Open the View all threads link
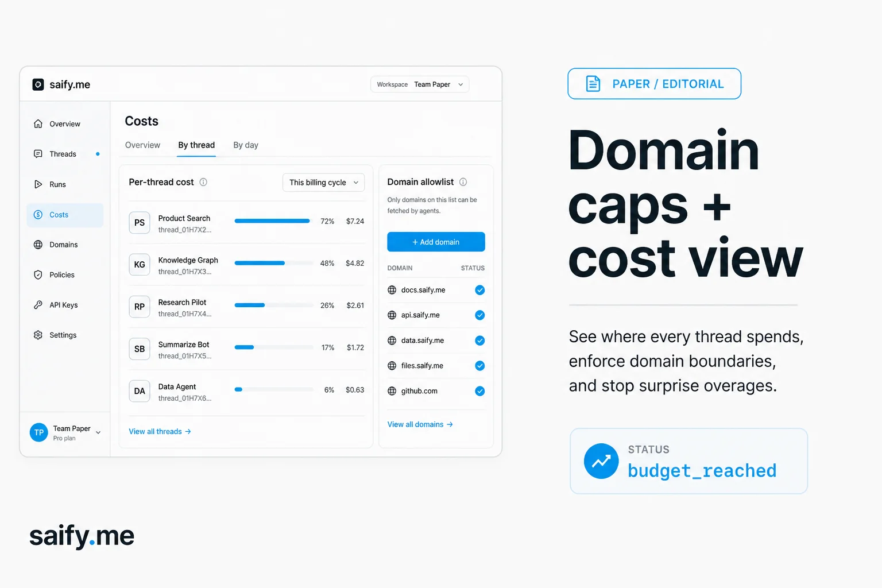The height and width of the screenshot is (588, 882). [x=160, y=432]
